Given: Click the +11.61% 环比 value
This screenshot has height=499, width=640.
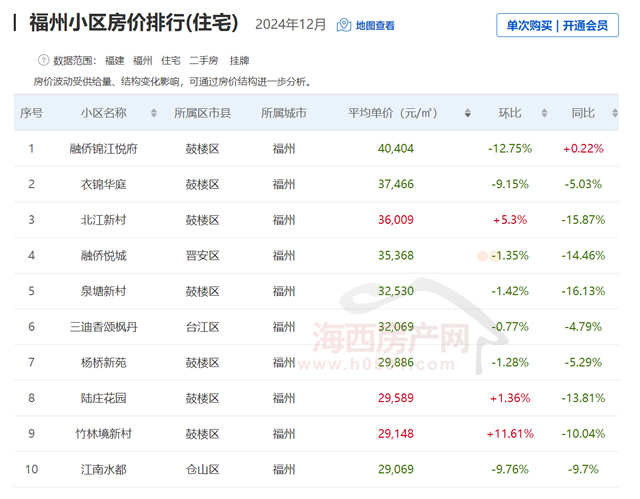Looking at the screenshot, I should [510, 434].
